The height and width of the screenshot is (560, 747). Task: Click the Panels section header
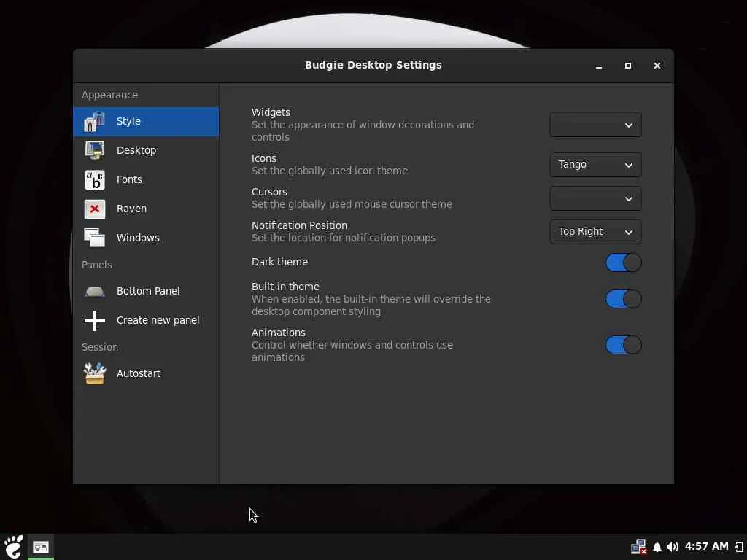click(x=97, y=265)
